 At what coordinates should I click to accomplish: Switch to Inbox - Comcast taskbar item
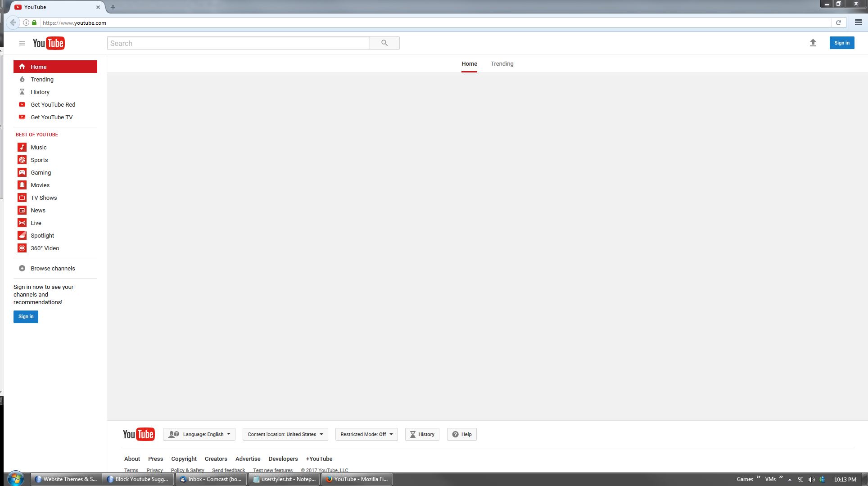[211, 479]
